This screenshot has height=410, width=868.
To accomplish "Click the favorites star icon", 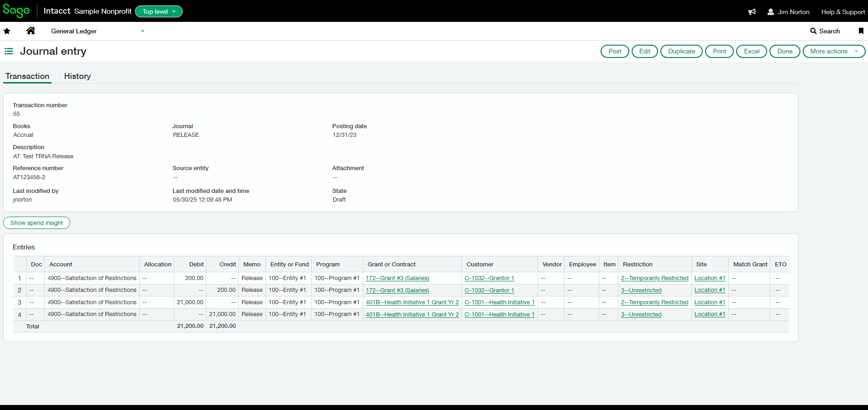I will click(7, 31).
